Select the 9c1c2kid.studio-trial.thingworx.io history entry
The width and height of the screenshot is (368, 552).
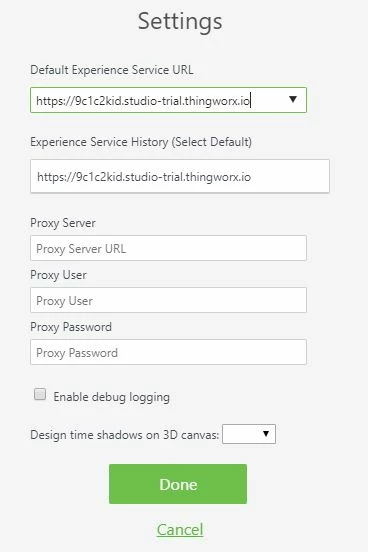144,176
